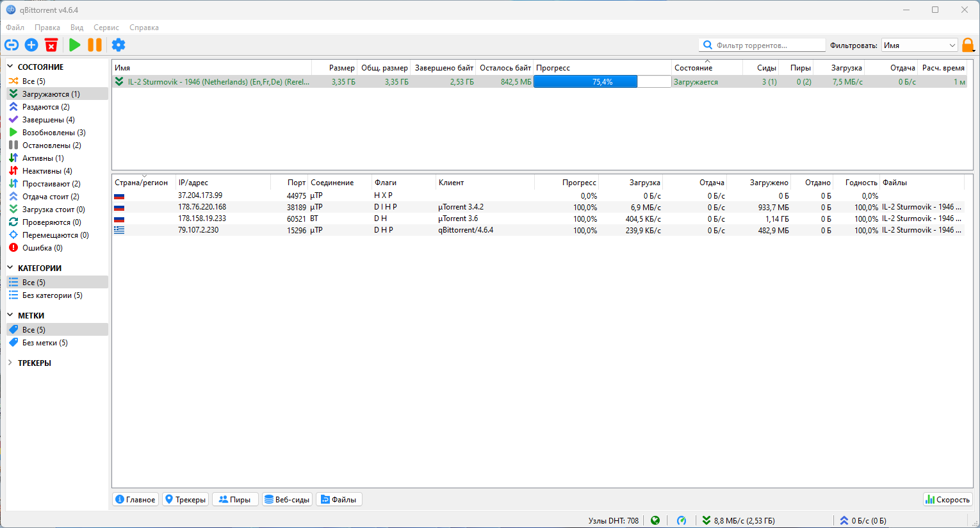
Task: Open the Скорость graph button
Action: pyautogui.click(x=947, y=499)
